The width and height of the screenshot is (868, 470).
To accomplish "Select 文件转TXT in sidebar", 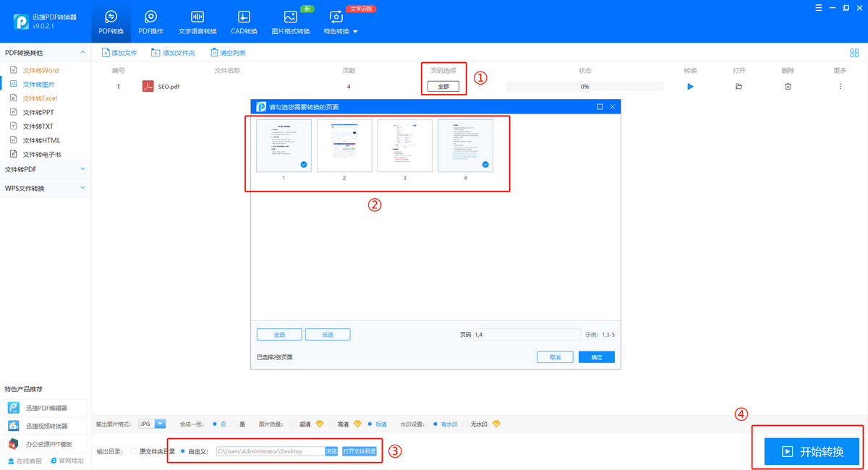I will tap(38, 126).
